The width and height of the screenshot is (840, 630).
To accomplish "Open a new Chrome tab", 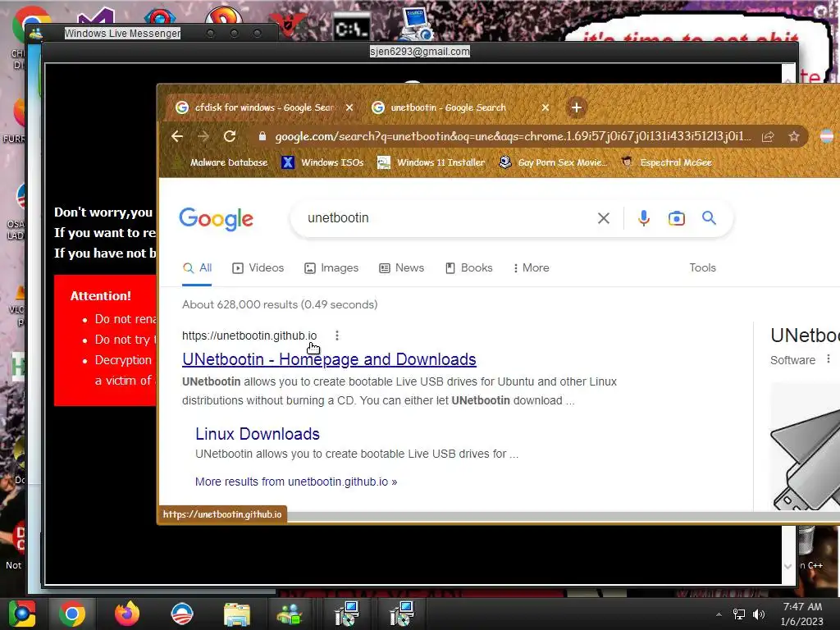I will pos(577,107).
